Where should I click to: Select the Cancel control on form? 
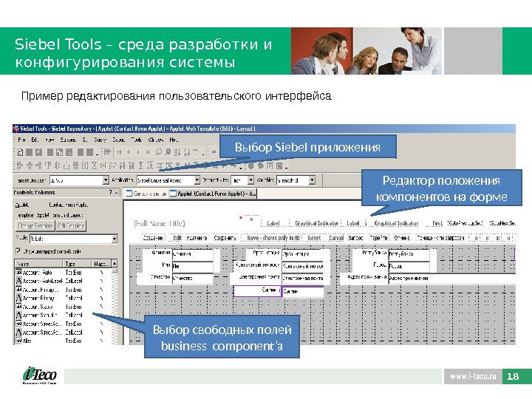coord(336,238)
